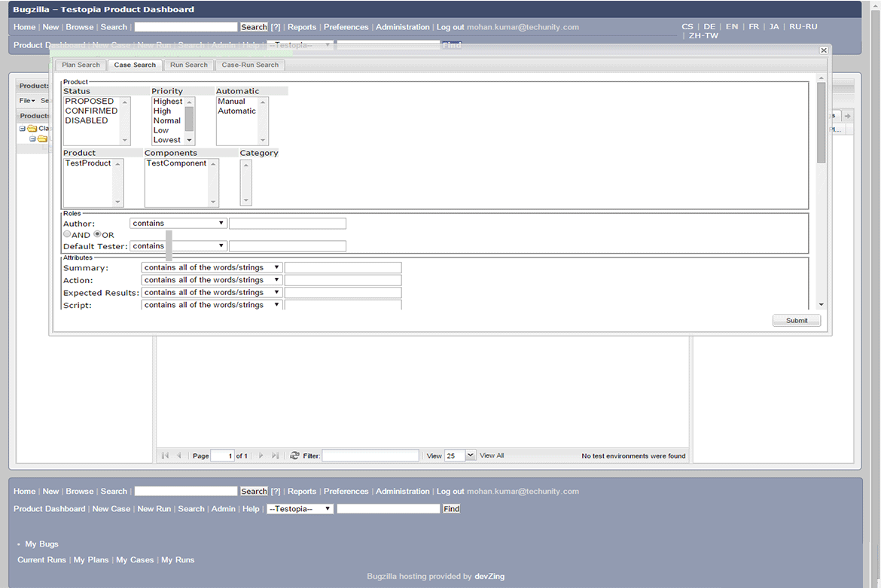Open Reports link in top navigation

coord(302,27)
